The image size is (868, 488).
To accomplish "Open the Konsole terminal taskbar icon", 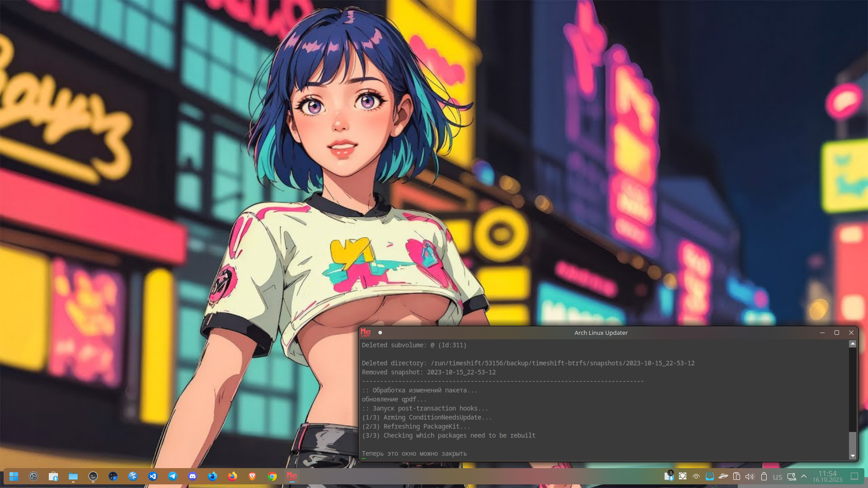I will click(x=93, y=476).
